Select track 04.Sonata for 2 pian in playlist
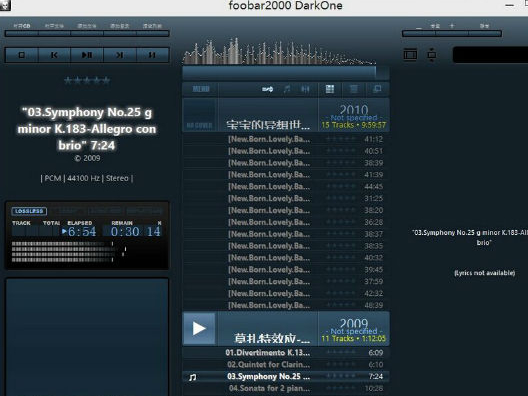The width and height of the screenshot is (528, 396). (286, 389)
